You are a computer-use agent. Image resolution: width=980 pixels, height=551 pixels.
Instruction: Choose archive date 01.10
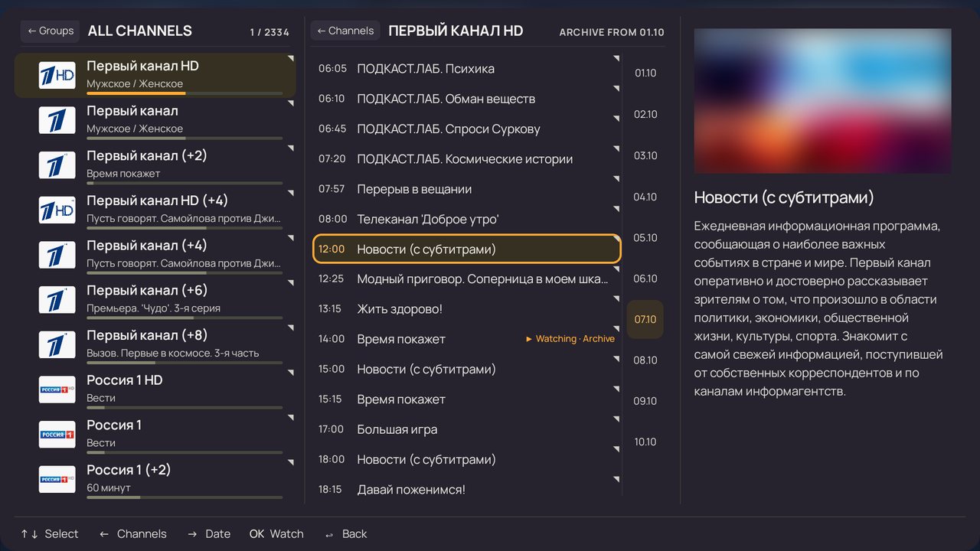645,73
